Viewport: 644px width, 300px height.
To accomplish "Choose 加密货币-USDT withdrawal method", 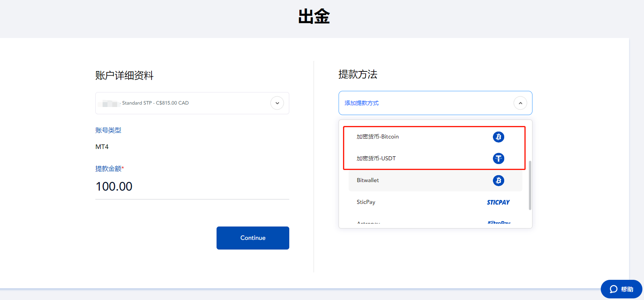I will click(376, 159).
